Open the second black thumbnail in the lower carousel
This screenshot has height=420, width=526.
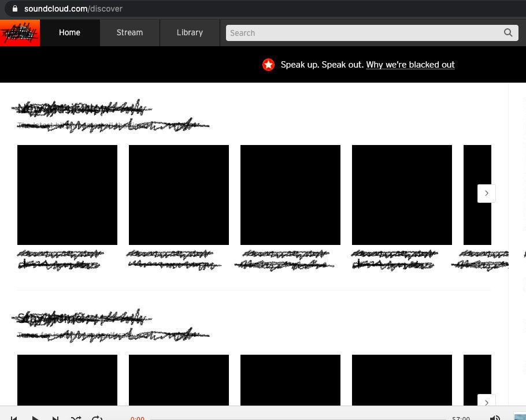click(x=179, y=380)
